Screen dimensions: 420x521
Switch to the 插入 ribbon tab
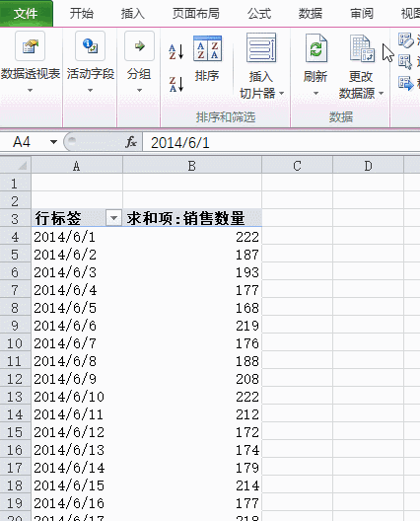coord(133,14)
